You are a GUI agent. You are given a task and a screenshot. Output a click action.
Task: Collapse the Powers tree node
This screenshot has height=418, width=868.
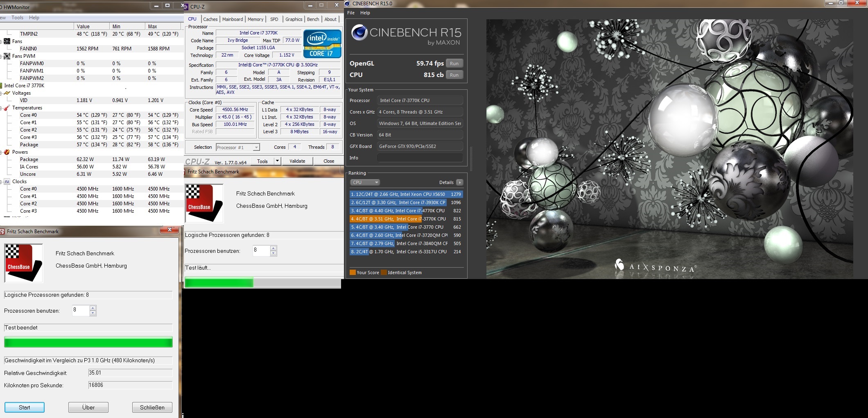click(1, 152)
